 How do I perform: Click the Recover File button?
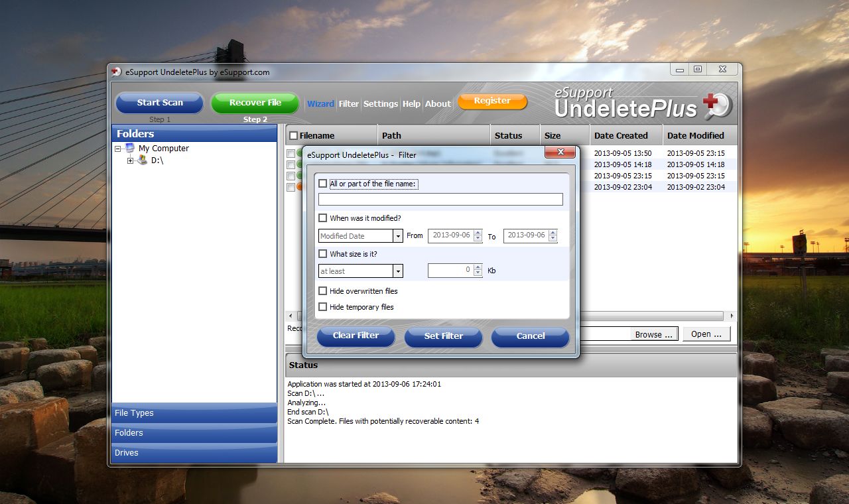[x=255, y=103]
